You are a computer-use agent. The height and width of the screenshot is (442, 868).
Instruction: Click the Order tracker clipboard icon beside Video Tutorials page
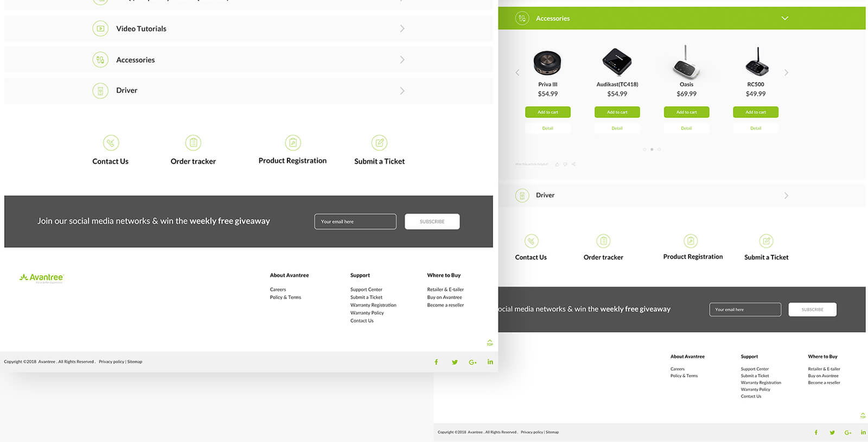[193, 143]
